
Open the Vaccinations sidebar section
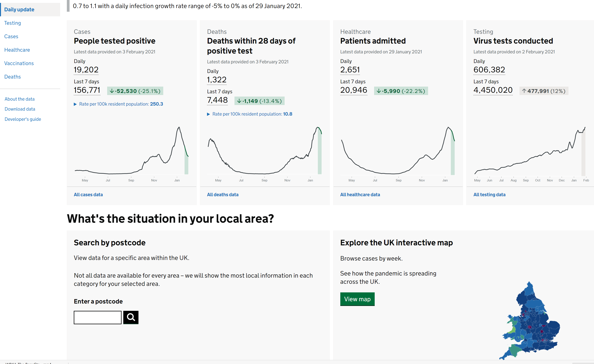tap(19, 63)
